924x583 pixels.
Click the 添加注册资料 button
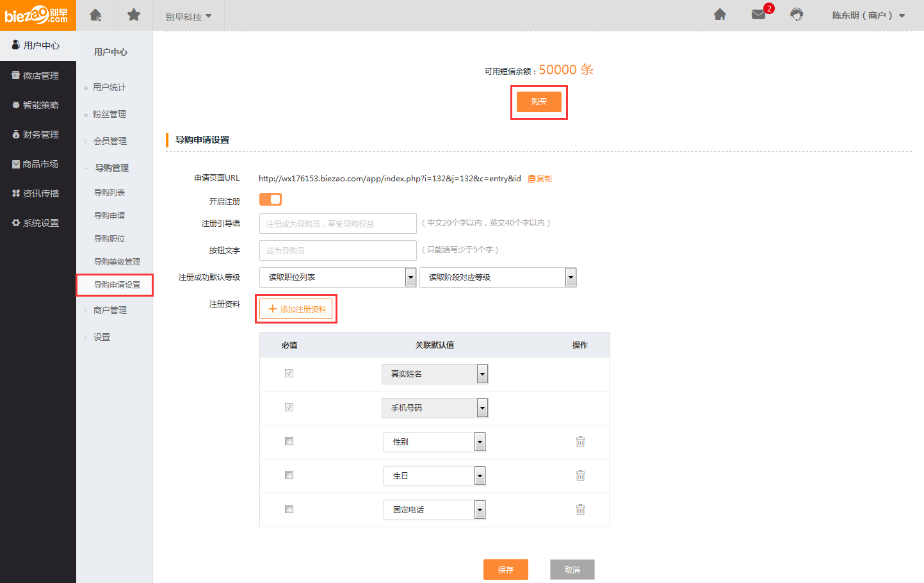[x=296, y=309]
